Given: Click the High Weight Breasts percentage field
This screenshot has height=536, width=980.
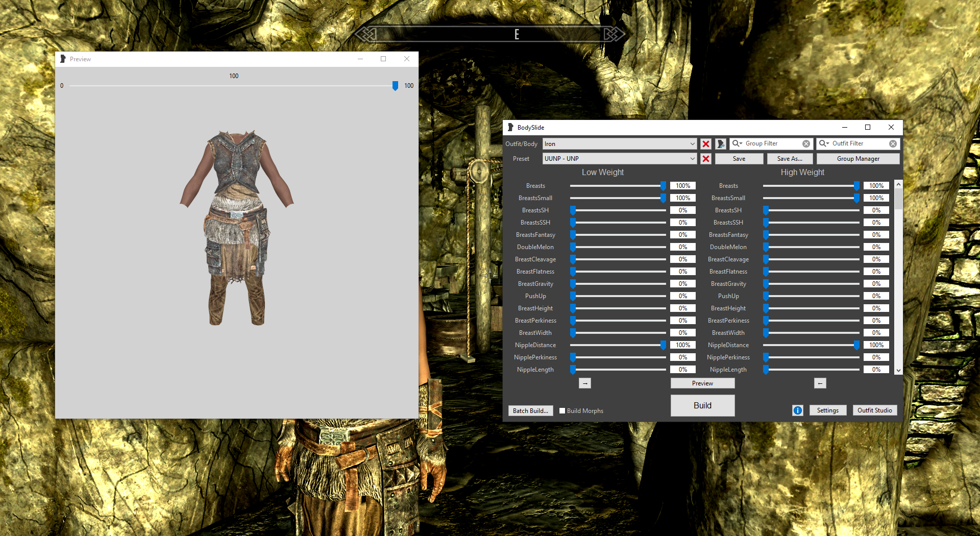Looking at the screenshot, I should tap(876, 186).
